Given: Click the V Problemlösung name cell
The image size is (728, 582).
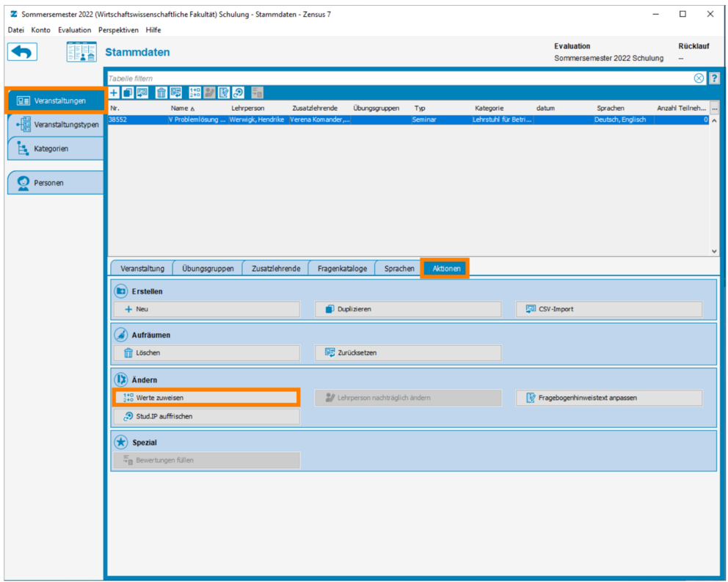Looking at the screenshot, I should [x=198, y=120].
